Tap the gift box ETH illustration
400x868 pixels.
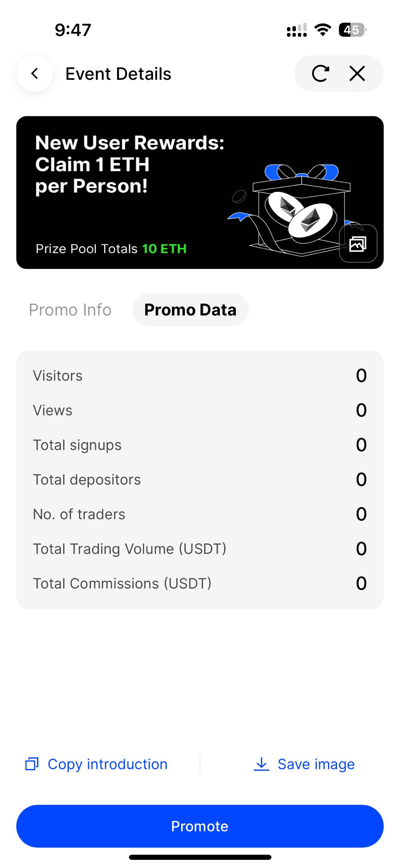point(296,211)
